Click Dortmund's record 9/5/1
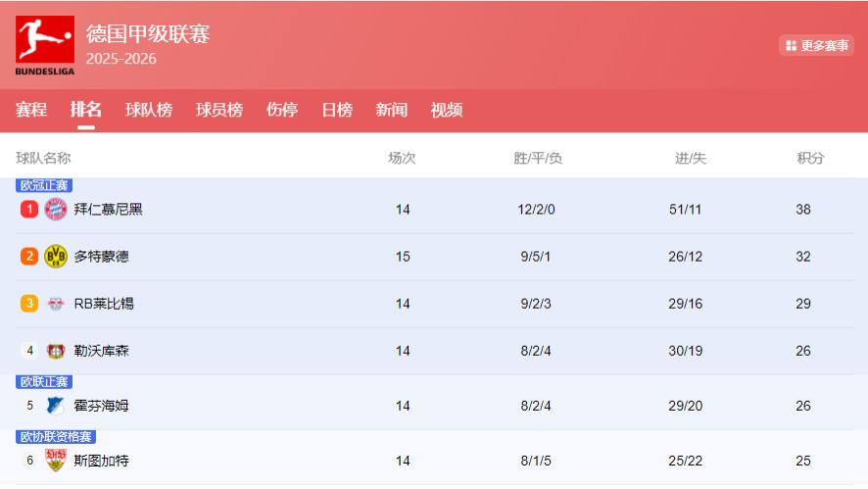 536,257
